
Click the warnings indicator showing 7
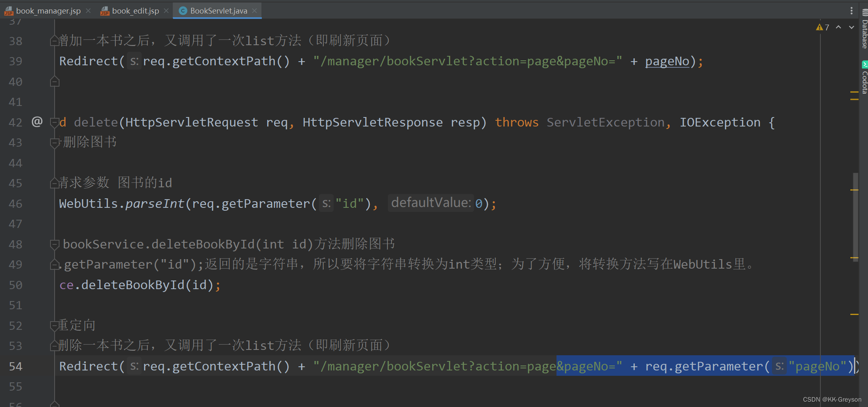(x=823, y=27)
